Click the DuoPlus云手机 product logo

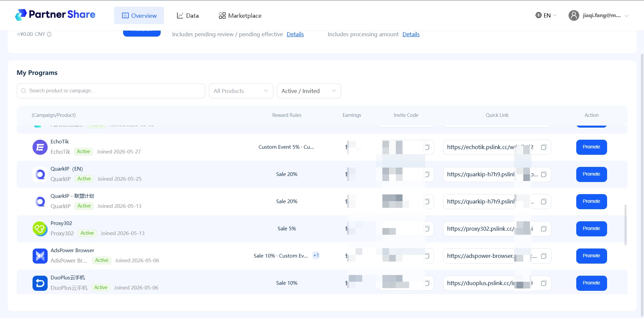pos(40,283)
